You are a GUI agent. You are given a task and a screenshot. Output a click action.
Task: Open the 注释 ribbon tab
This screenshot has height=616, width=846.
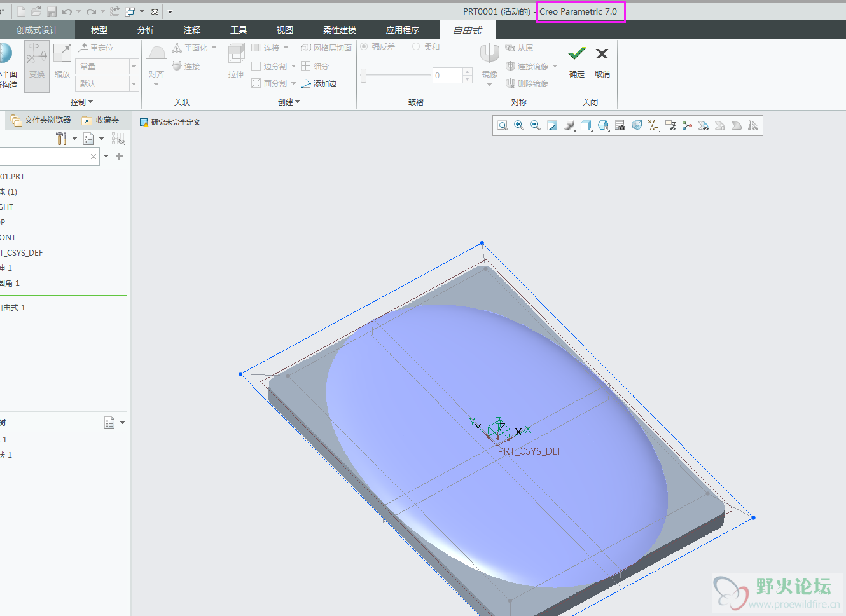click(192, 30)
